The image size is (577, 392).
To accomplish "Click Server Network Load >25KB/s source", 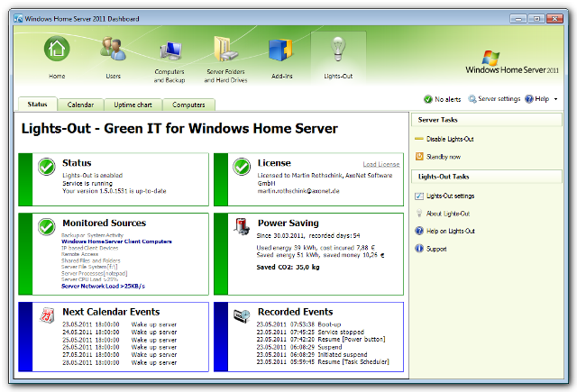I will pos(103,286).
